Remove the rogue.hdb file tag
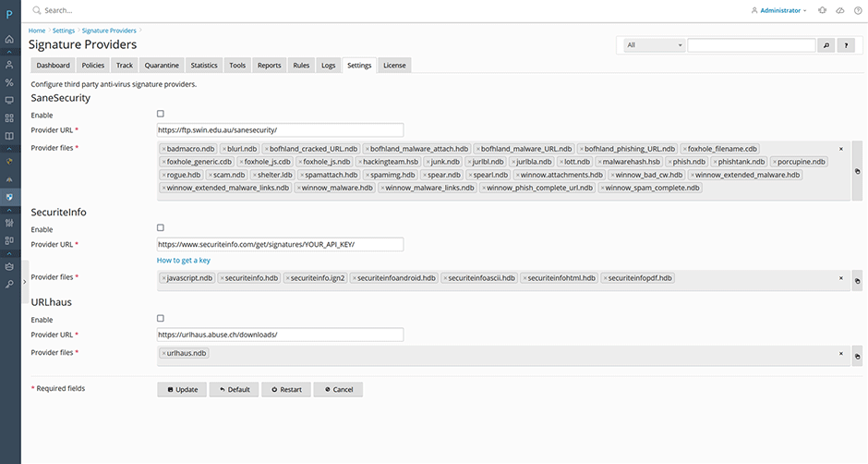Viewport: 868px width, 464px height. pyautogui.click(x=163, y=176)
